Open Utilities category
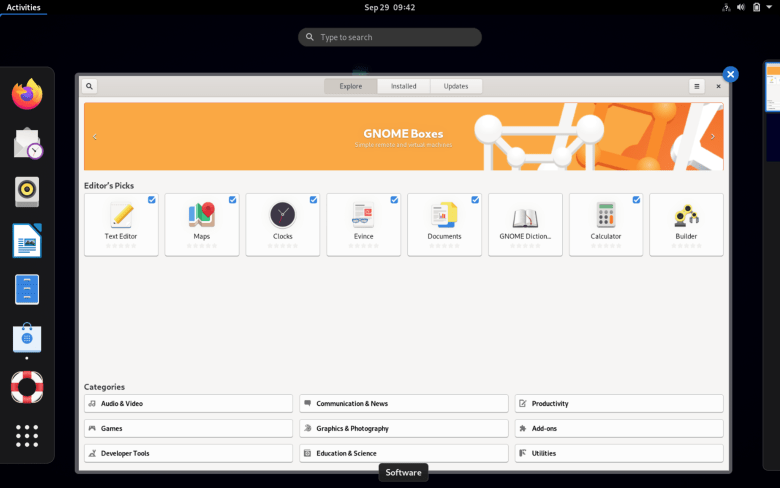Screen dimensions: 780x488 [619, 453]
